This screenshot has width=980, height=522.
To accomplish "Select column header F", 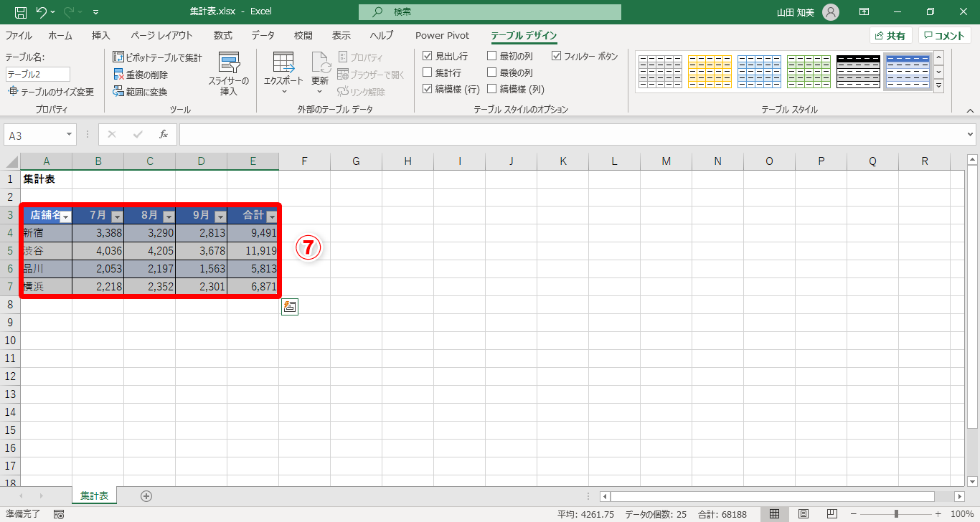I will [304, 161].
